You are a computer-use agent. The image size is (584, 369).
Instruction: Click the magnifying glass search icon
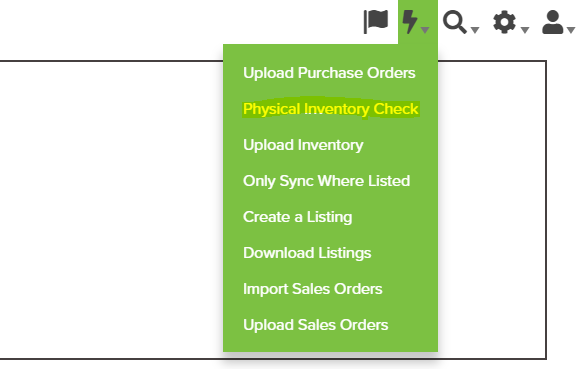coord(454,22)
